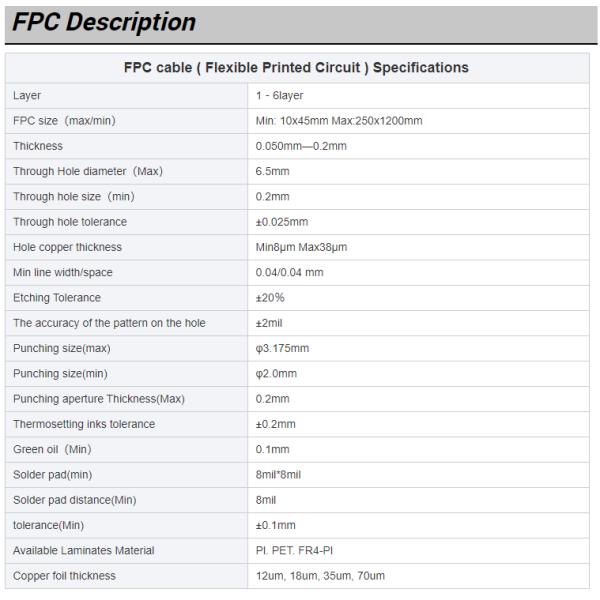Select the Punching aperture Thickness(Max) label
This screenshot has width=600, height=600.
98,399
